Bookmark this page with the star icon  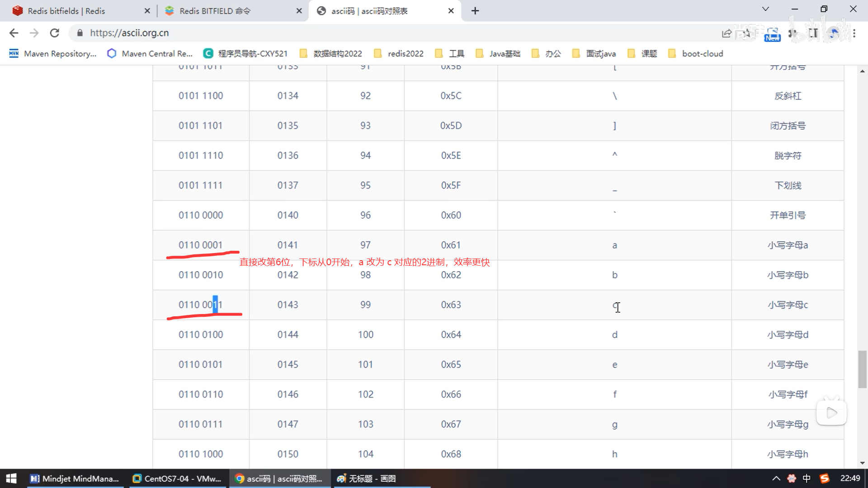click(747, 33)
